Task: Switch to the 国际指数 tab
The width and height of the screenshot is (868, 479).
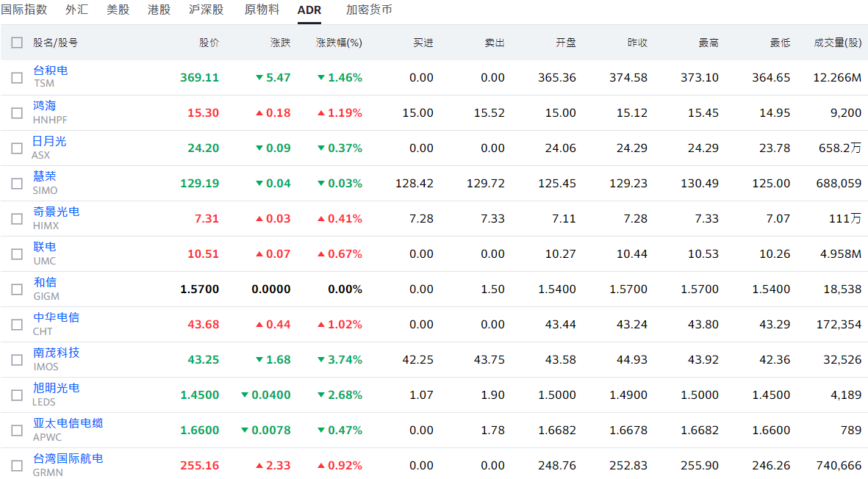Action: coord(24,10)
